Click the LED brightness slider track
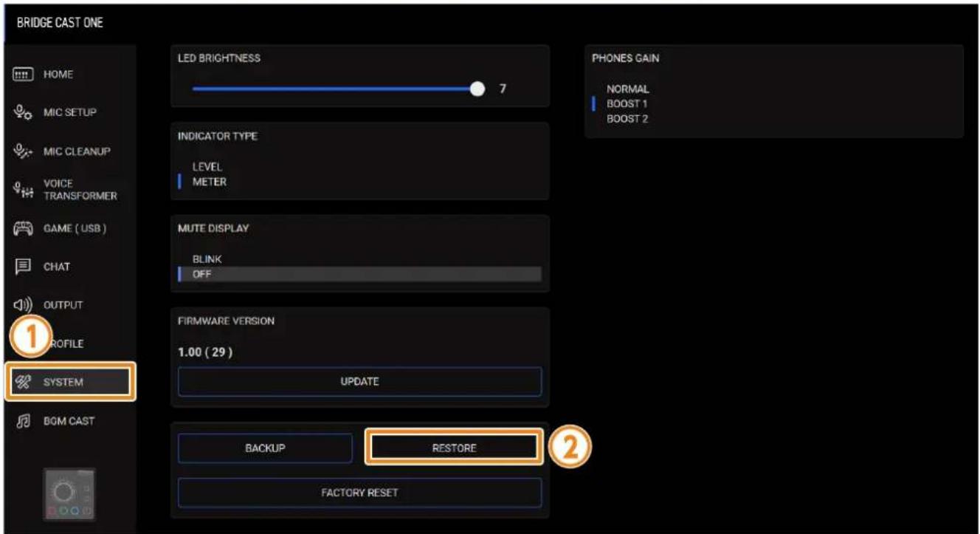Viewport: 980px width, 534px height. click(335, 89)
